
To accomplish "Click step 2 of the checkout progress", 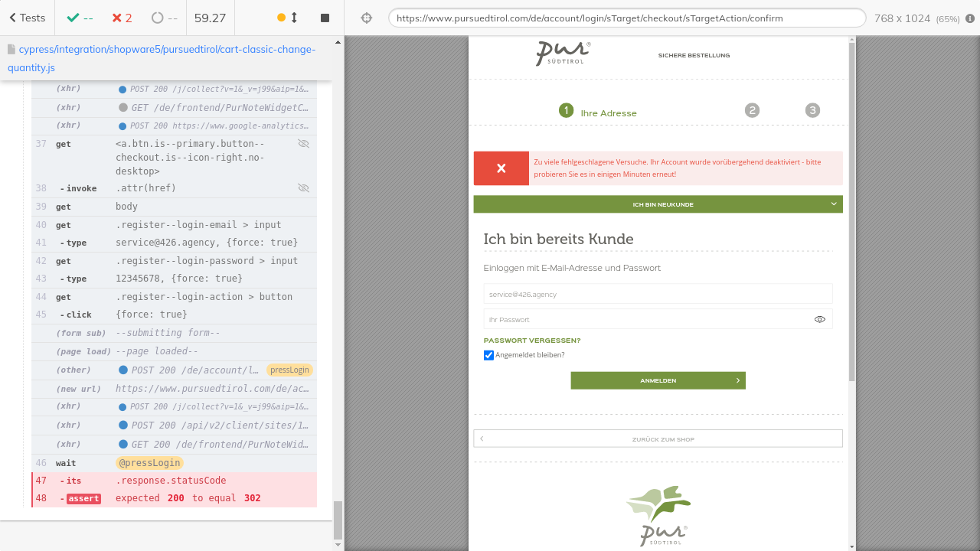I will 752,110.
